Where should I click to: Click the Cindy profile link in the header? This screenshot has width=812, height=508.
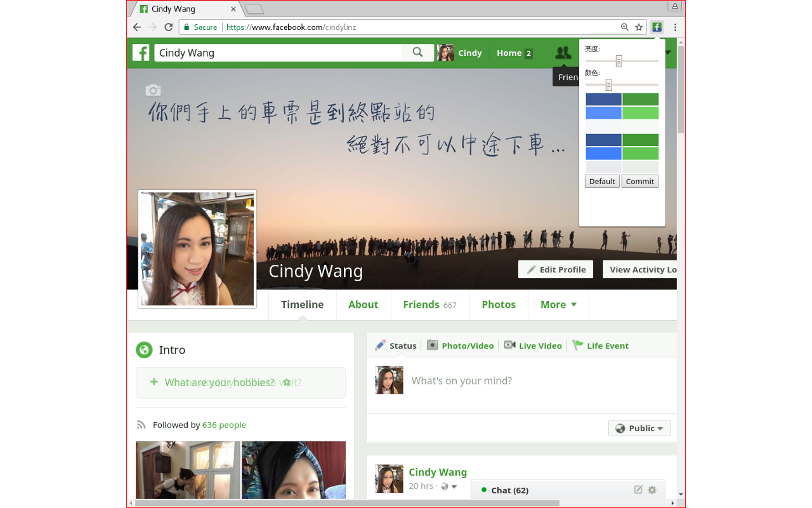click(470, 53)
